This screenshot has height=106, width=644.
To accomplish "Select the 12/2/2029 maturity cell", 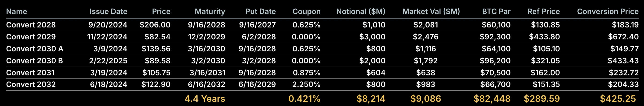I will (x=206, y=37).
